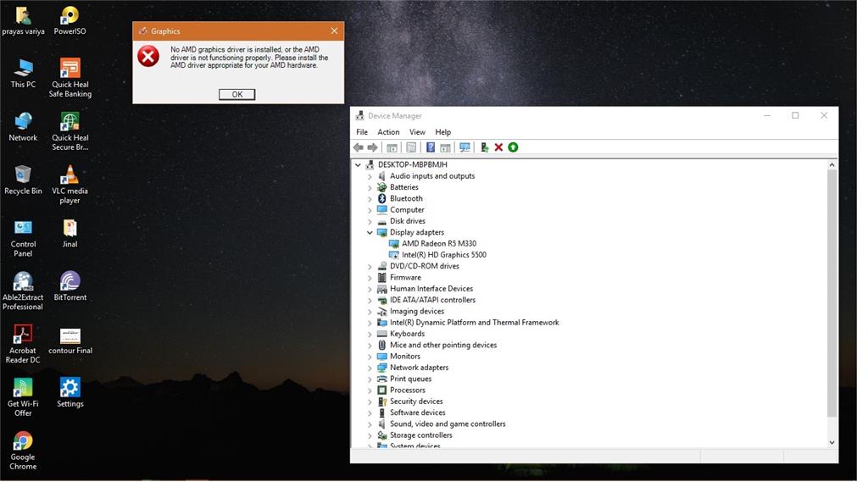This screenshot has width=868, height=482.
Task: Select the Recycle Bin desktop icon
Action: 23,181
